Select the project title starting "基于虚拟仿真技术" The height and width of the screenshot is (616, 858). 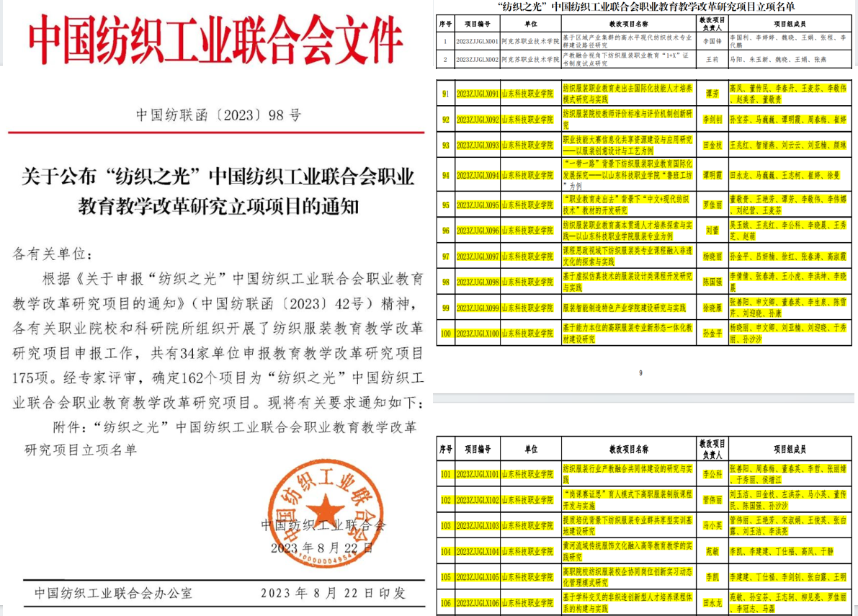click(x=627, y=282)
